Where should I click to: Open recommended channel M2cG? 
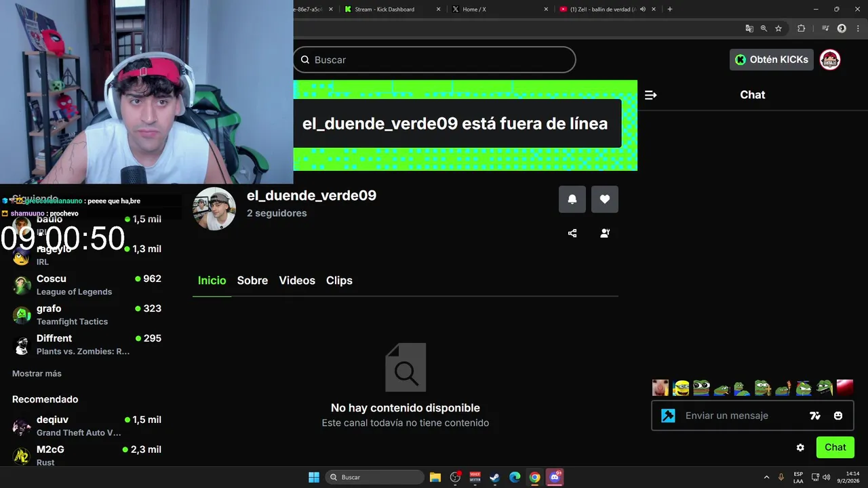(x=87, y=455)
